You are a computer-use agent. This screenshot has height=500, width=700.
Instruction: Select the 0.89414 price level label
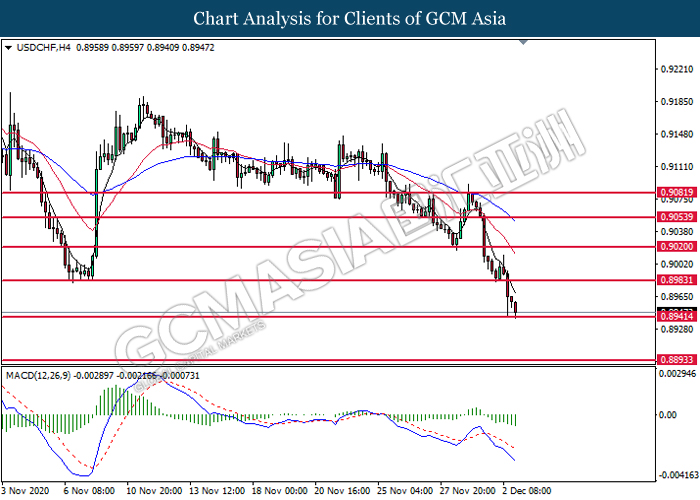[677, 317]
